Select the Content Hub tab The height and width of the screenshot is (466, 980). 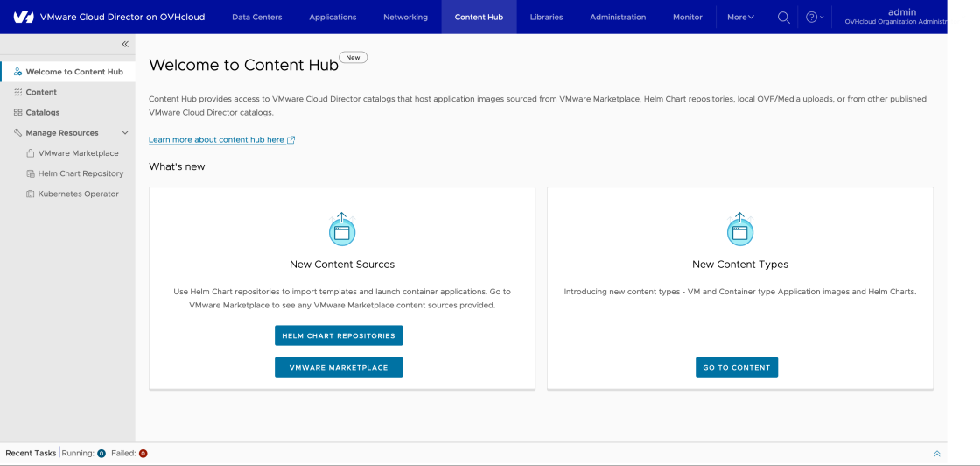[479, 17]
